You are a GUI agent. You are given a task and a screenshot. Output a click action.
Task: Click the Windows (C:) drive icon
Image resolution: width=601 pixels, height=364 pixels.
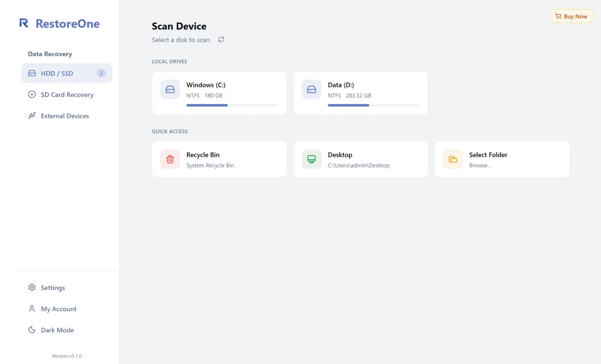click(170, 90)
